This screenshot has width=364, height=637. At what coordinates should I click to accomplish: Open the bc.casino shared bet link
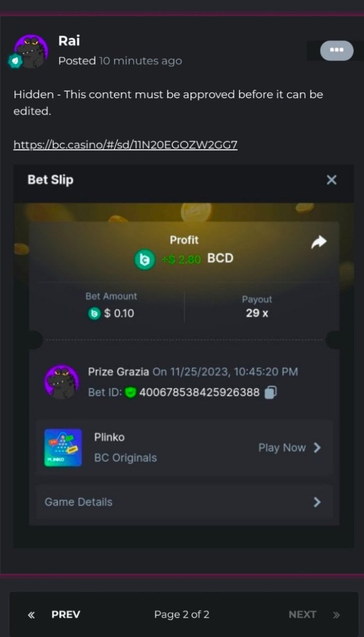point(125,144)
